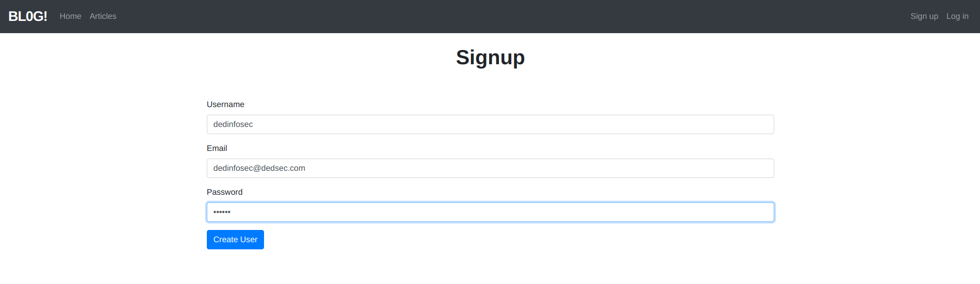Place cursor on dedinfosec@dedsec.com email text

pyautogui.click(x=259, y=168)
